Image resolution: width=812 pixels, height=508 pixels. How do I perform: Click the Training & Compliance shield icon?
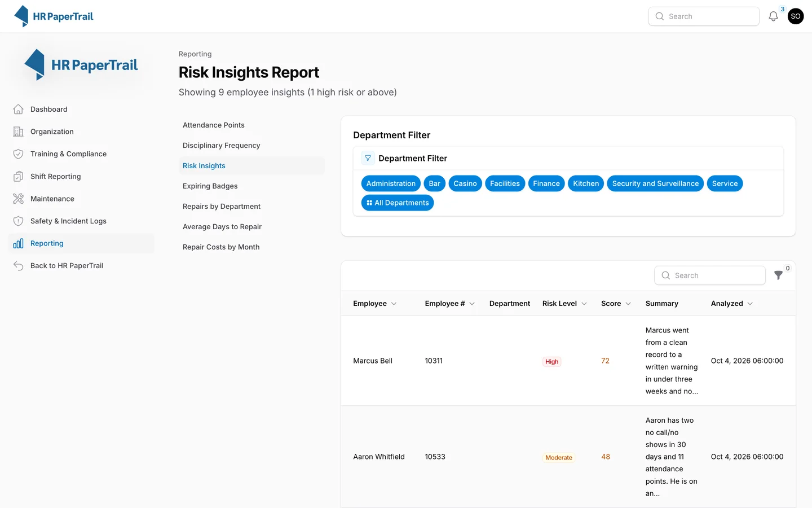tap(19, 154)
